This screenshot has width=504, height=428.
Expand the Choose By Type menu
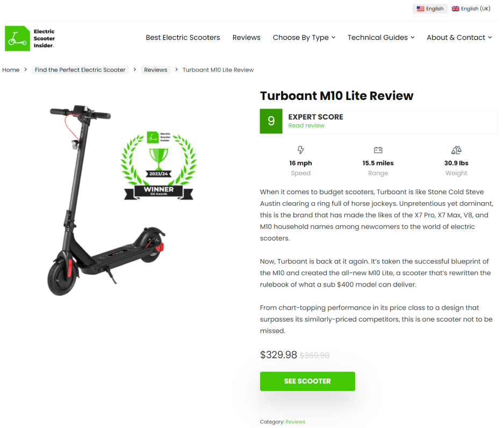coord(304,38)
